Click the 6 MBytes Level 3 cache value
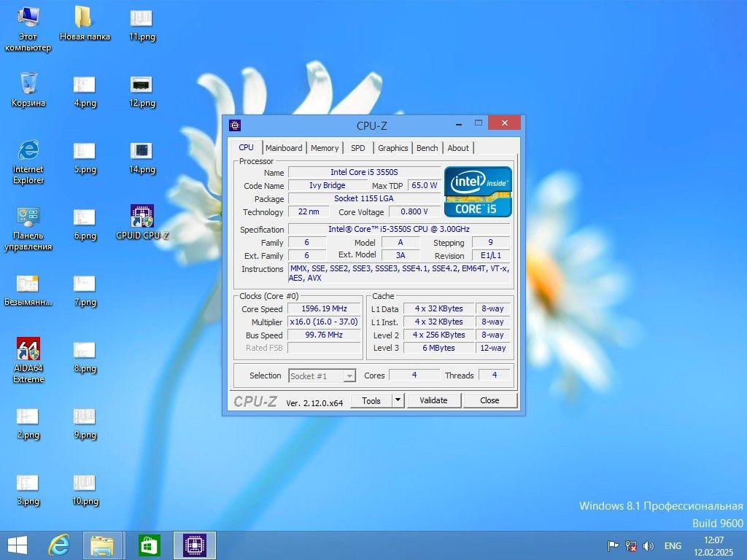This screenshot has height=560, width=747. [438, 348]
